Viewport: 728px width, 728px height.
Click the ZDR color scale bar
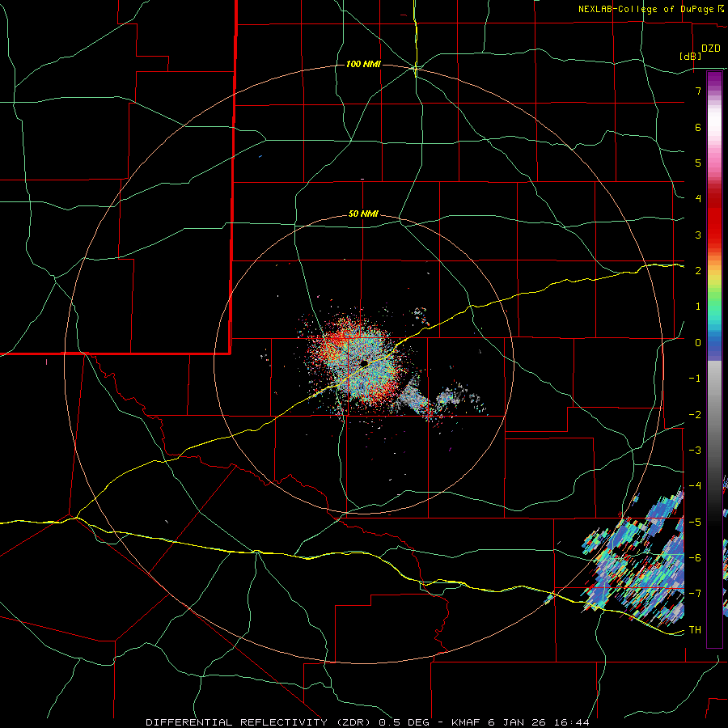[x=714, y=359]
